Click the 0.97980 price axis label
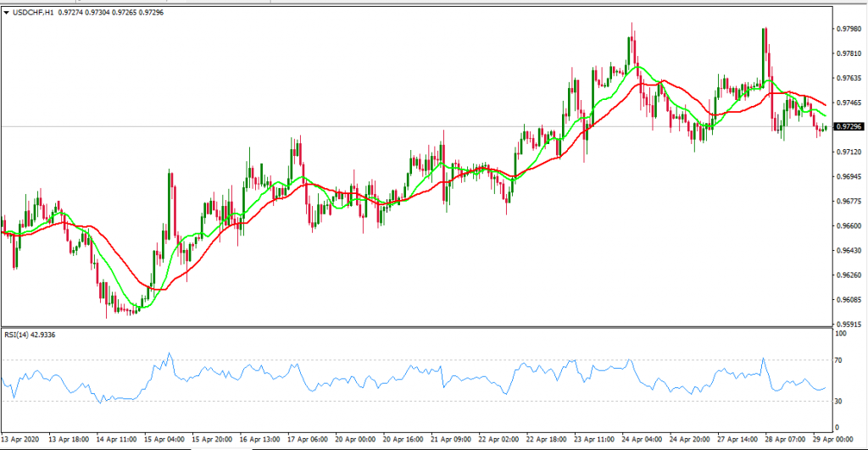Screen dimensions: 868x450 click(849, 28)
